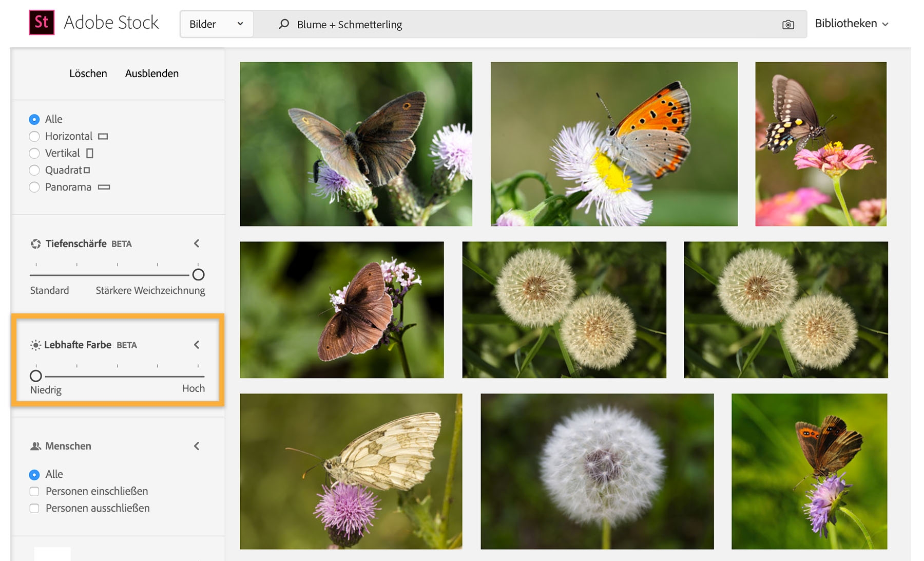Image resolution: width=924 pixels, height=561 pixels.
Task: Click the Ausblenden link
Action: 151,73
